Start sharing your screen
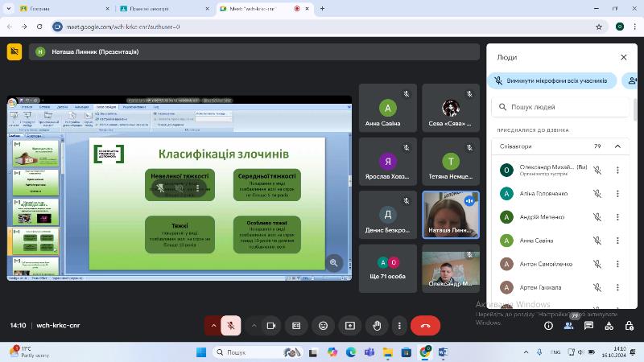 [x=350, y=325]
